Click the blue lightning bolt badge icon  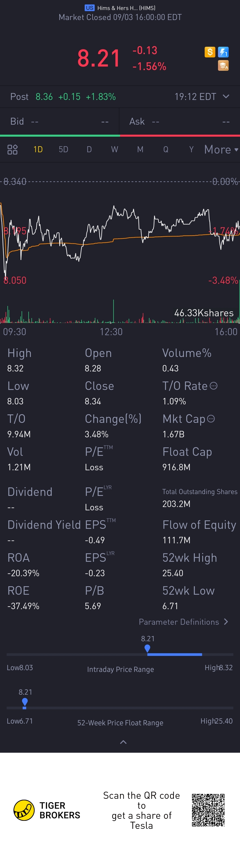click(x=223, y=52)
